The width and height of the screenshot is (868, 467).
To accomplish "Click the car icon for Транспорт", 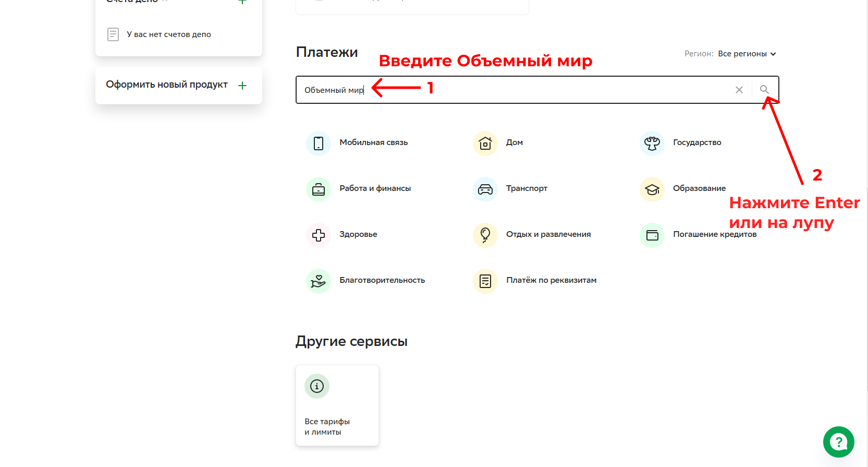I will (x=485, y=189).
